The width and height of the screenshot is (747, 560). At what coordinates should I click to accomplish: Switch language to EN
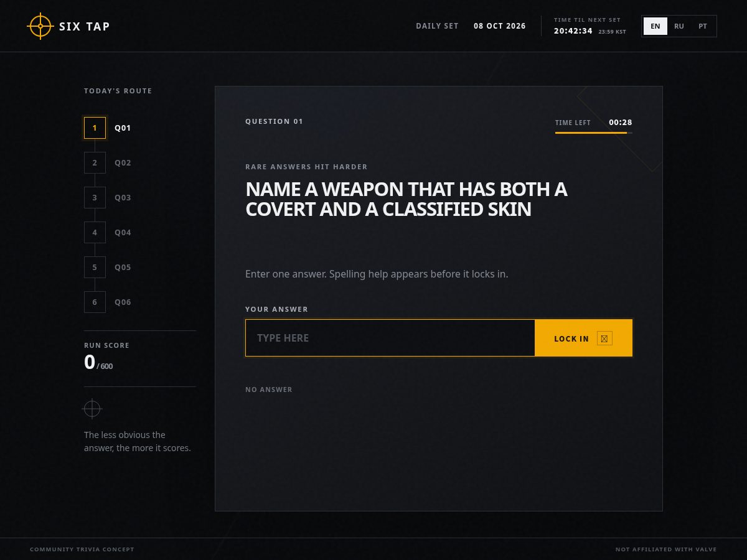coord(655,26)
